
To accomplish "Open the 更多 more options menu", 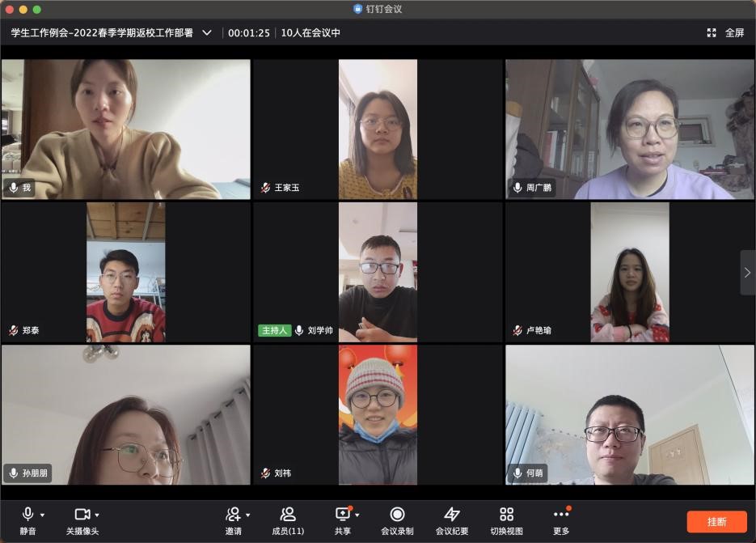I will coord(561,515).
